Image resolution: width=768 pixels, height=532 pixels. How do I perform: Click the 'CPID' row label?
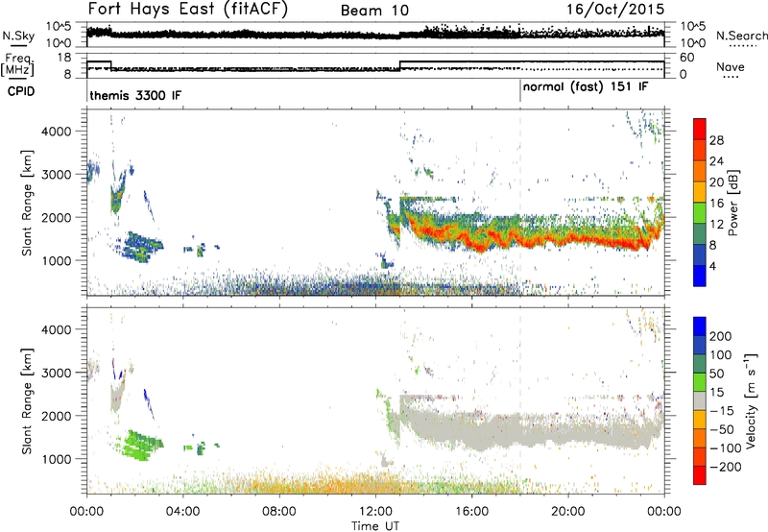[21, 91]
